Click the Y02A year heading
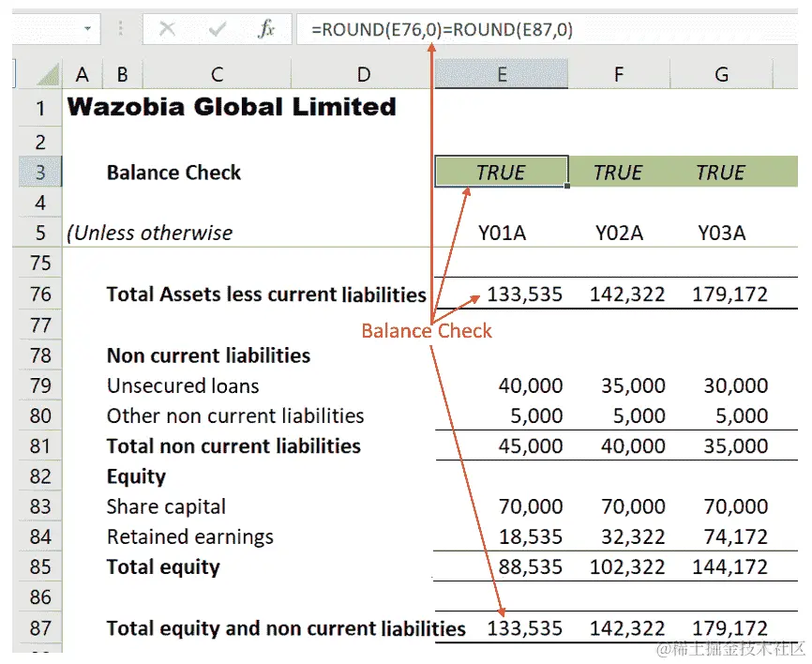 (x=619, y=234)
